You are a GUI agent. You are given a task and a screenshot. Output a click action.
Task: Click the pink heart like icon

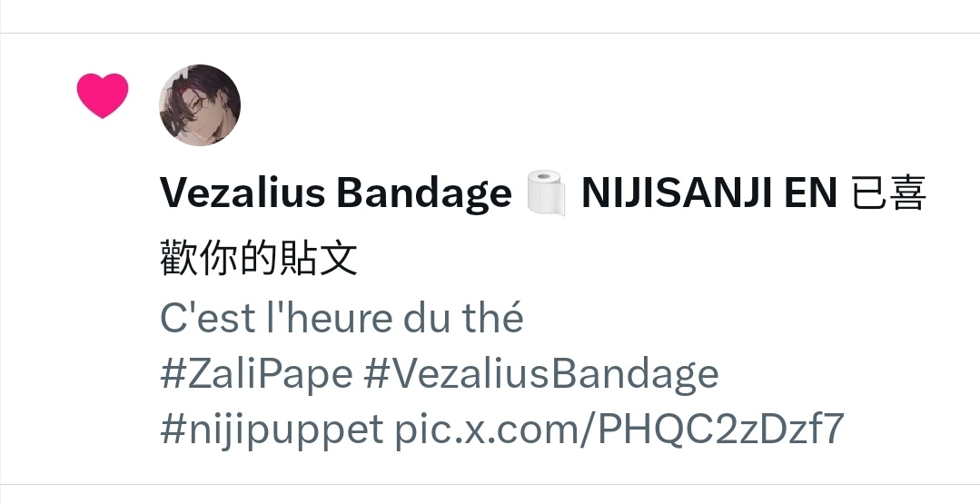pos(103,95)
